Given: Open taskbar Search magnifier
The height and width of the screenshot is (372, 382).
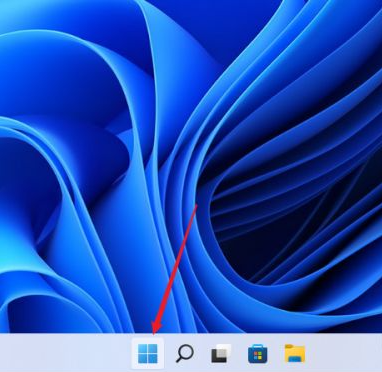Looking at the screenshot, I should [x=184, y=354].
